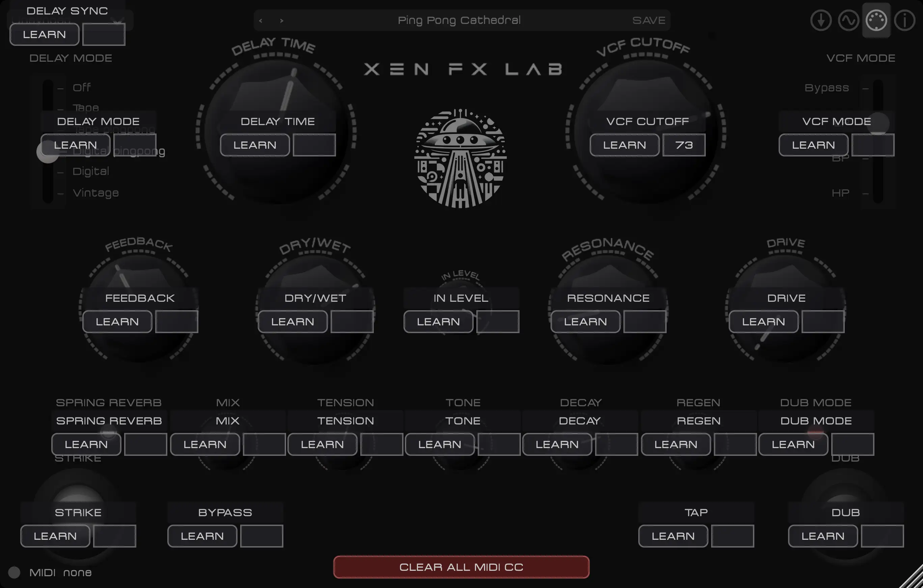The height and width of the screenshot is (588, 923).
Task: Select Bypass VCF mode
Action: (x=827, y=88)
